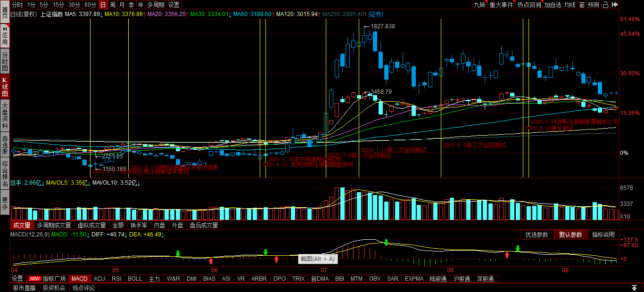Select the 周 weekly period tab

tap(113, 5)
